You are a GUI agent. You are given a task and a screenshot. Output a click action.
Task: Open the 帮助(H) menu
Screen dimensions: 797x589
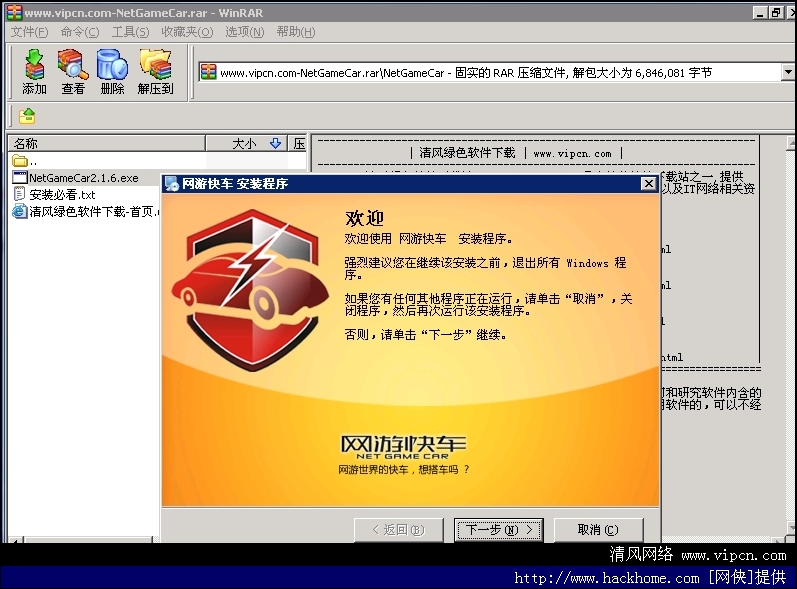296,32
